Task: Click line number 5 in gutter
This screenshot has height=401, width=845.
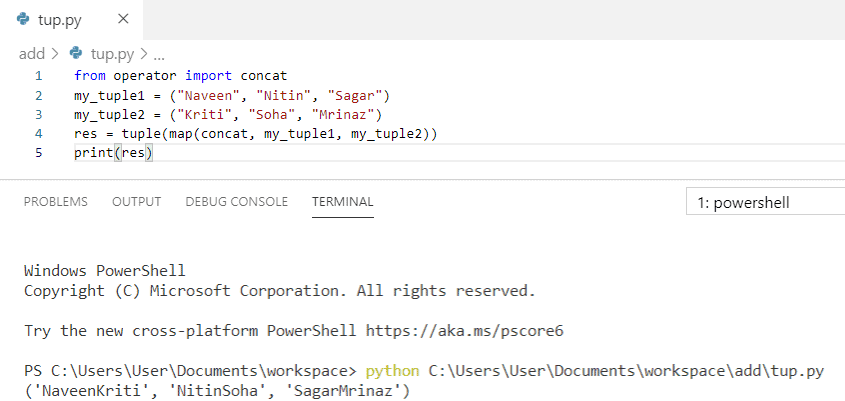Action: point(38,153)
